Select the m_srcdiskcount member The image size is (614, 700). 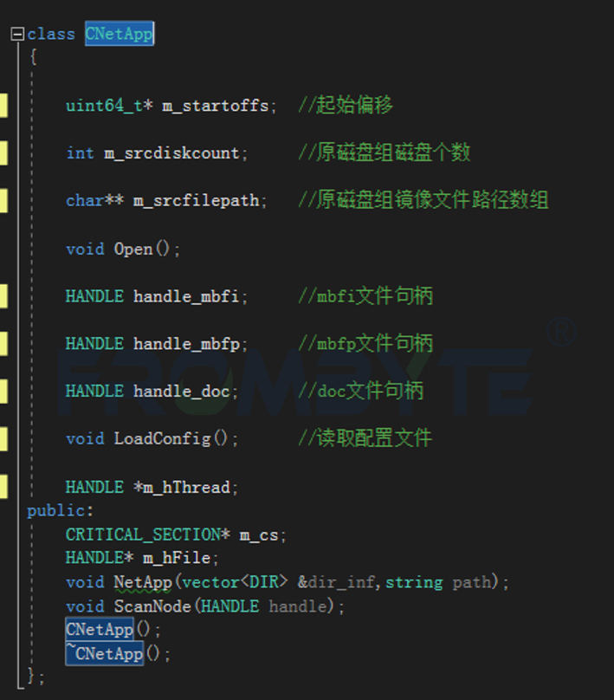tap(171, 153)
